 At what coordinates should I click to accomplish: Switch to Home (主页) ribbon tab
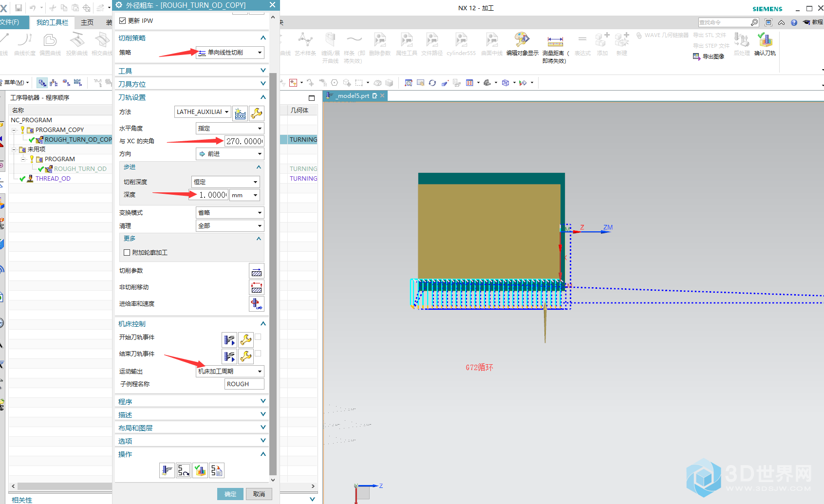(87, 22)
